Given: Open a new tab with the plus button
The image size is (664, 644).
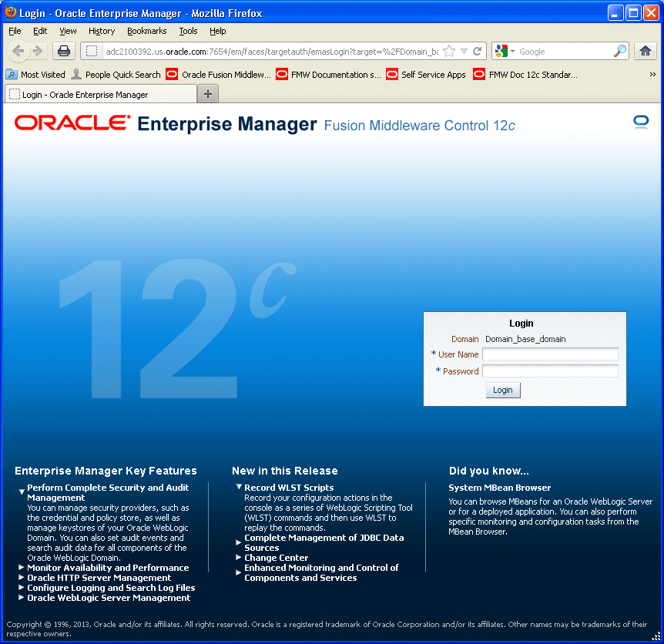Looking at the screenshot, I should click(x=208, y=94).
